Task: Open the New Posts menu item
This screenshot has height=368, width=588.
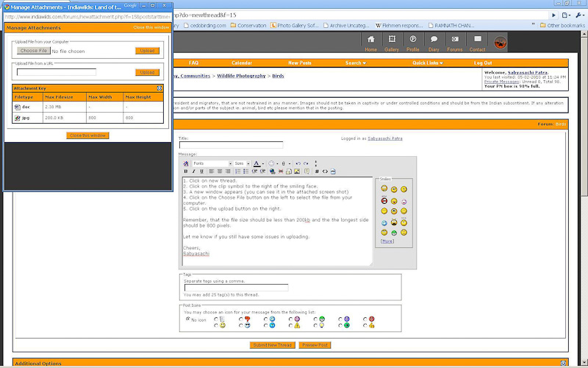Action: click(x=299, y=63)
